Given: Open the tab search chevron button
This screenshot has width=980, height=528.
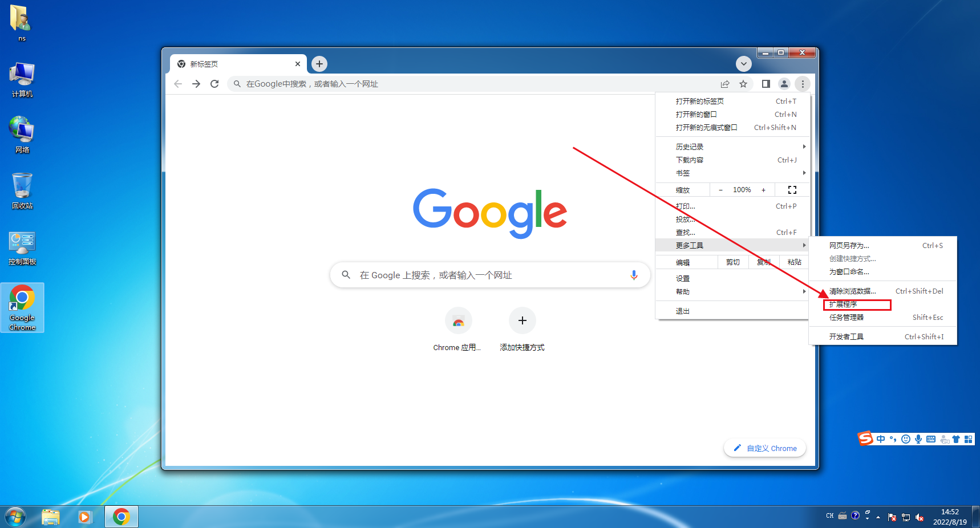Looking at the screenshot, I should click(x=744, y=64).
